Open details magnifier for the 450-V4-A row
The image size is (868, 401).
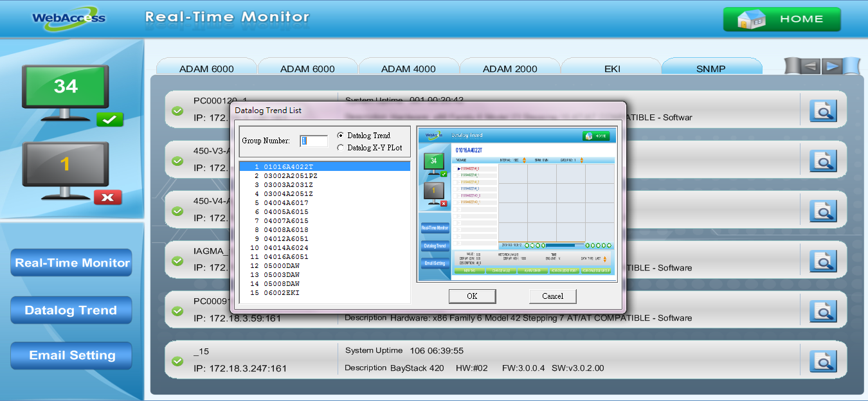click(822, 210)
